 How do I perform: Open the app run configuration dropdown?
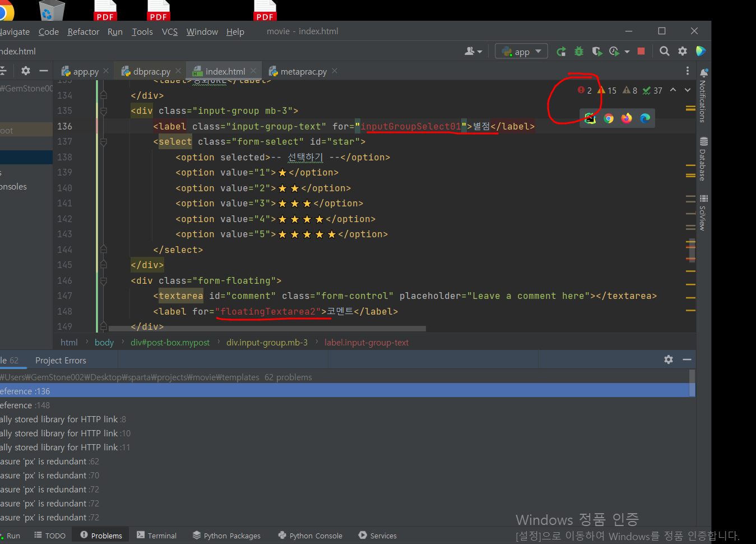point(522,52)
